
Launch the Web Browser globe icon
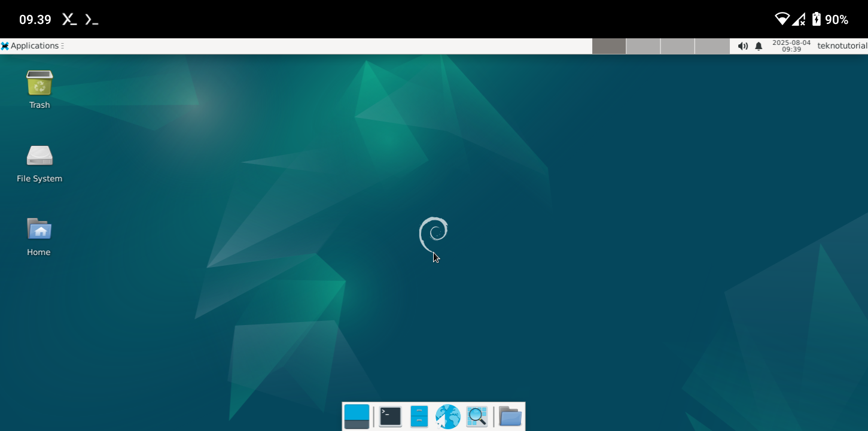pos(447,416)
